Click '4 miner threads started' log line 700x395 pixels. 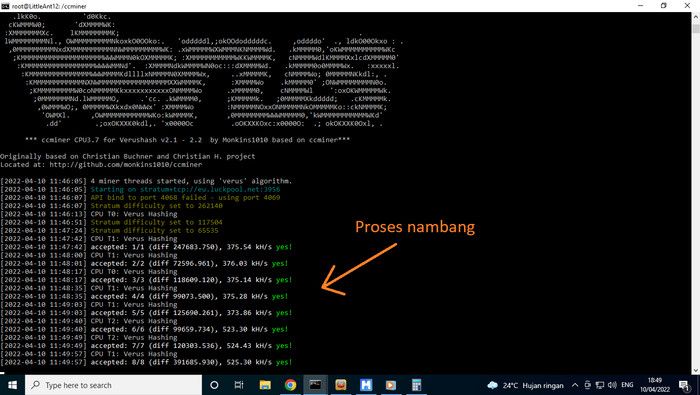[x=146, y=181]
